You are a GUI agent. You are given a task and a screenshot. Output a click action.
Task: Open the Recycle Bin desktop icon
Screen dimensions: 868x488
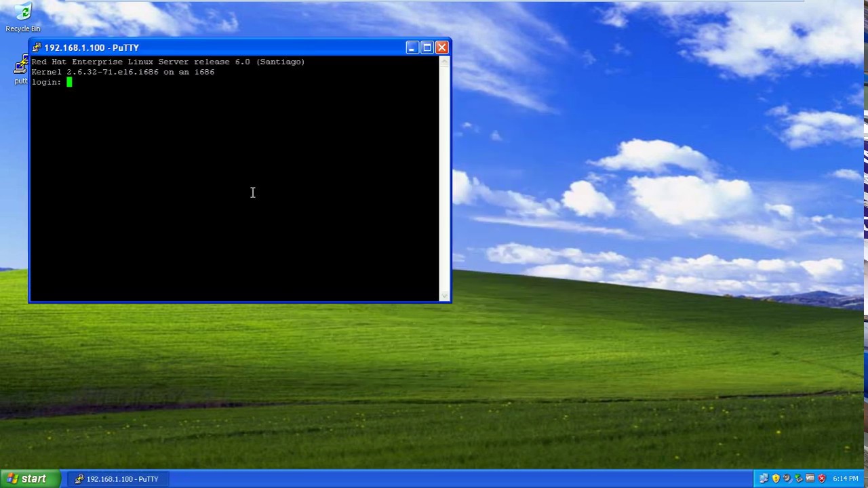click(22, 16)
